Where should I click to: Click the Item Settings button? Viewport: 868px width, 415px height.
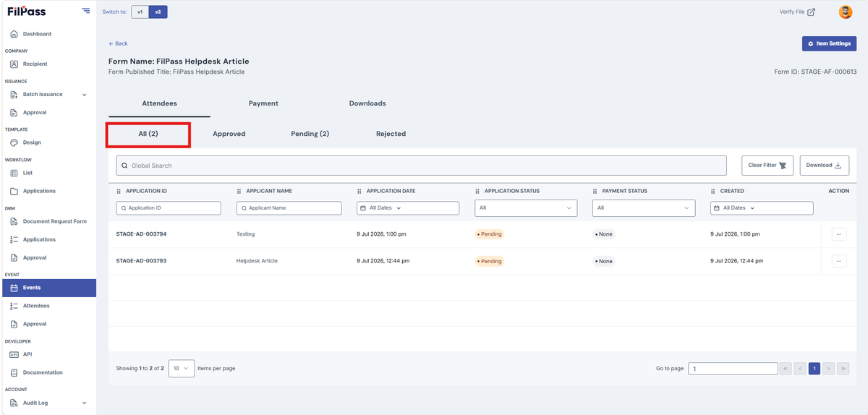tap(829, 44)
